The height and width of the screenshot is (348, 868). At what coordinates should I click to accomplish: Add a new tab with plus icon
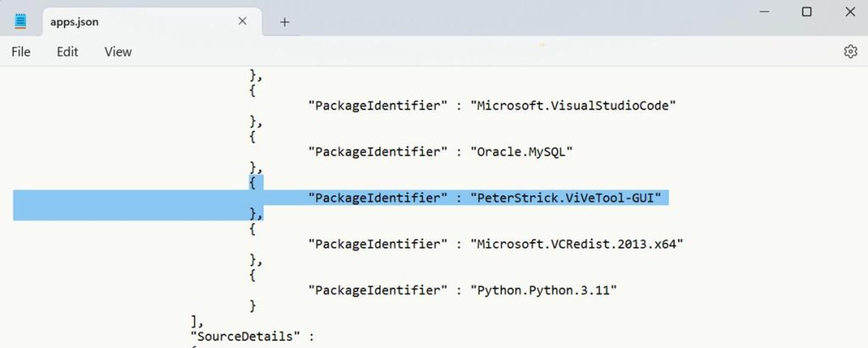click(285, 22)
